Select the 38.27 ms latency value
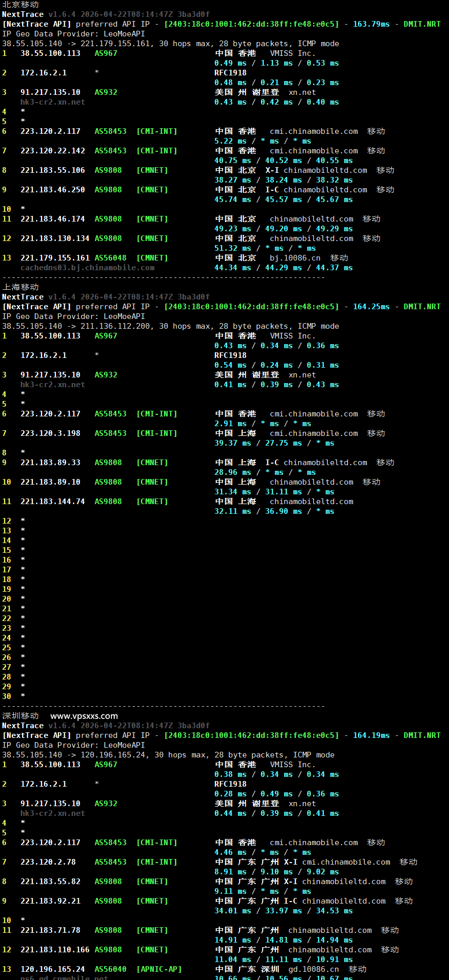This screenshot has height=980, width=449. 233,180
